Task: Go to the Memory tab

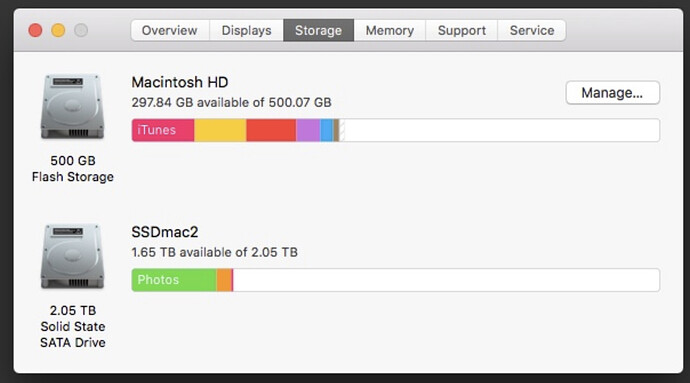Action: [x=390, y=30]
